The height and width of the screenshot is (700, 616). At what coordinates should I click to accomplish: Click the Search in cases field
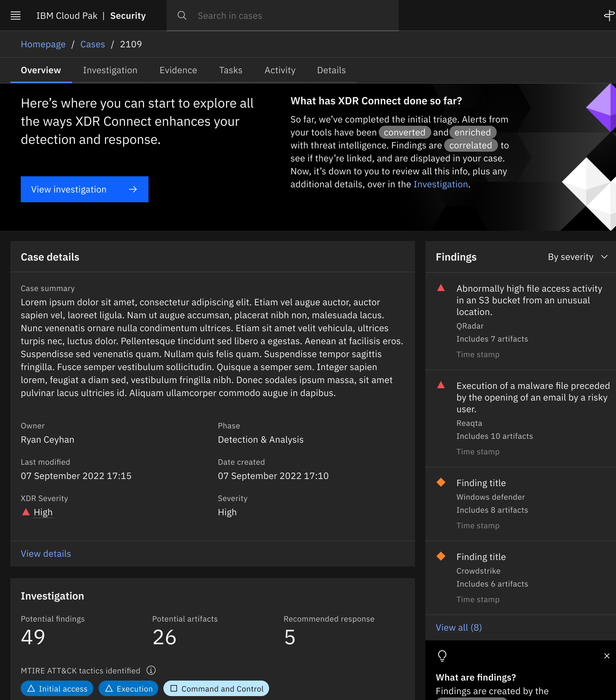click(x=283, y=16)
